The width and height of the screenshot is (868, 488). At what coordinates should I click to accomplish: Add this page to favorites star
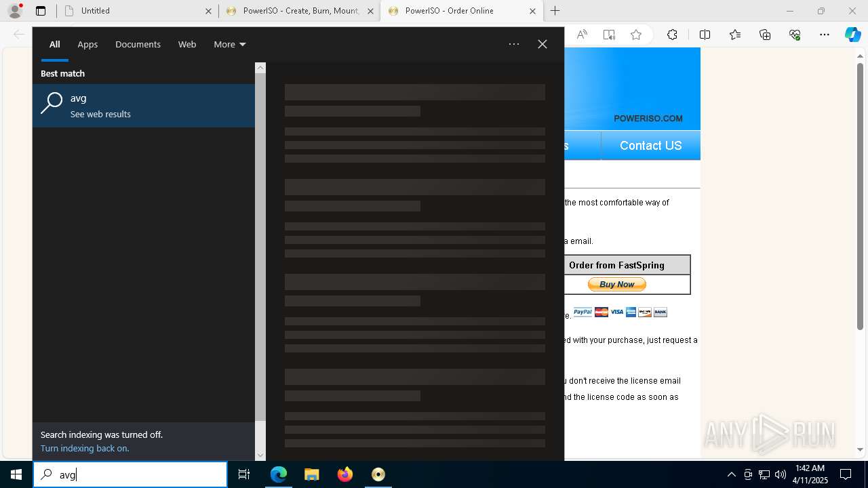tap(636, 35)
